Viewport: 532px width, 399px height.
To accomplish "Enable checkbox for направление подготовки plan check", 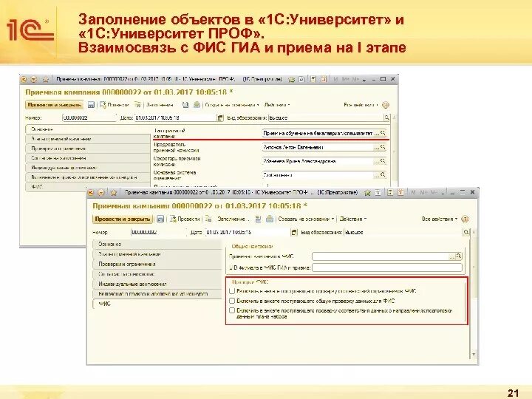I will [x=232, y=310].
